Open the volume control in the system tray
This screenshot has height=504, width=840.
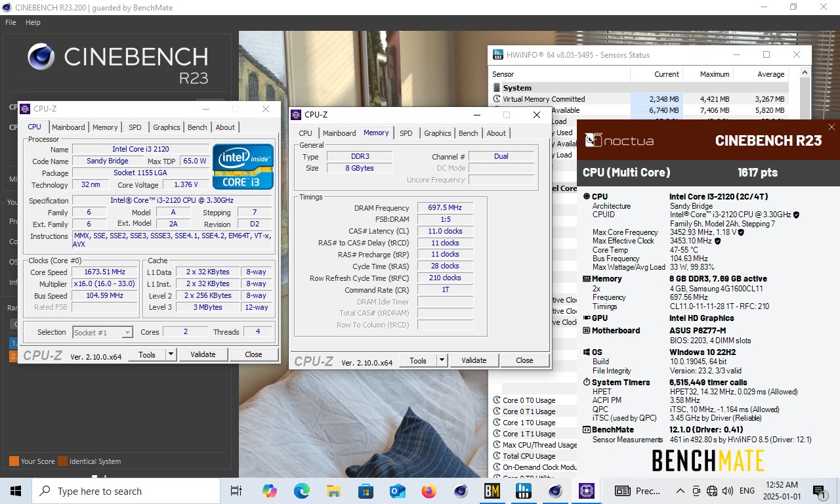[x=727, y=491]
